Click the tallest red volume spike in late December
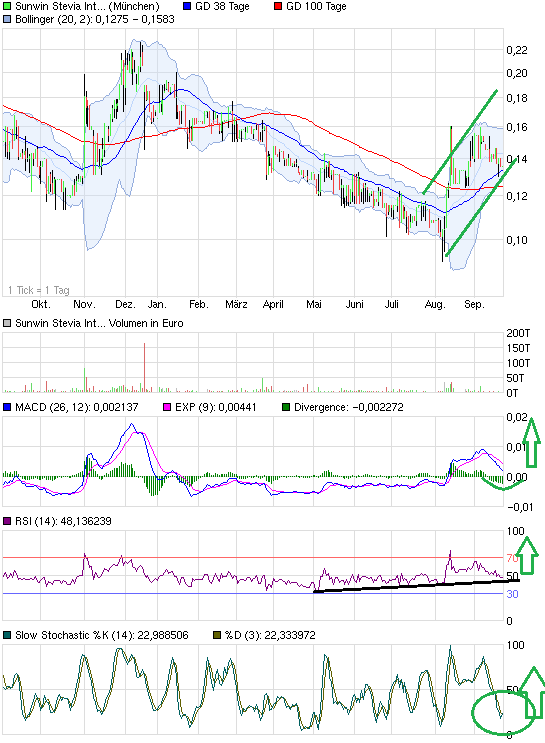This screenshot has height=743, width=545. pos(145,367)
